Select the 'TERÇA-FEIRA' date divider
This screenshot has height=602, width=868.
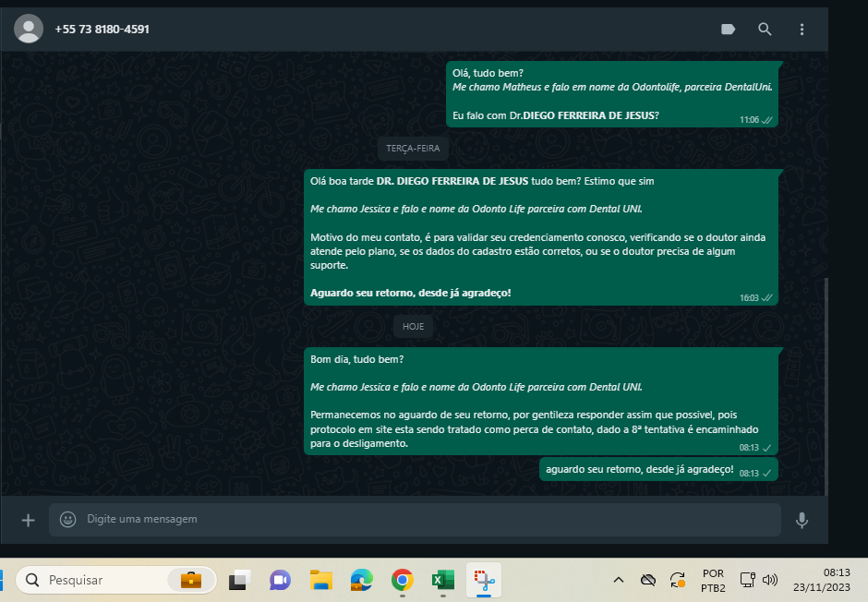(413, 149)
